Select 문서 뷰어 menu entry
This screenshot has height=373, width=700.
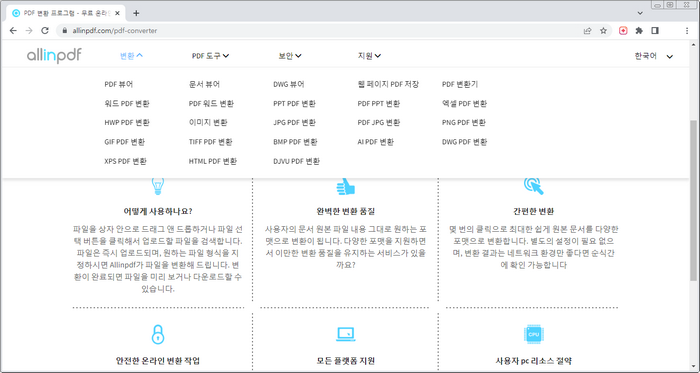click(204, 84)
